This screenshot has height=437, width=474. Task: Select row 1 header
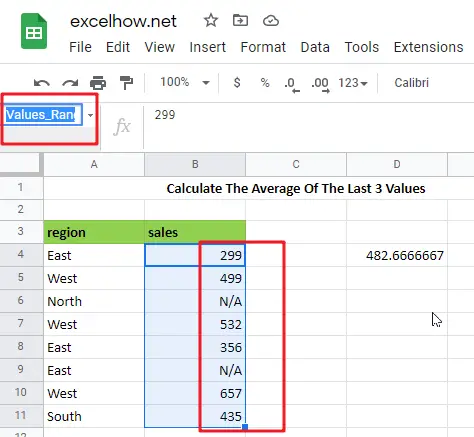[x=21, y=187]
